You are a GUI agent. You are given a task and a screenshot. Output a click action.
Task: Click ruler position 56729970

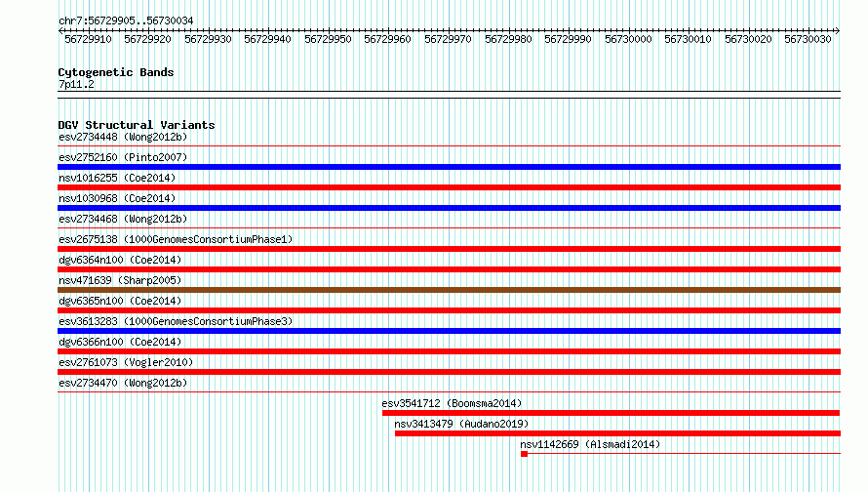tap(449, 39)
